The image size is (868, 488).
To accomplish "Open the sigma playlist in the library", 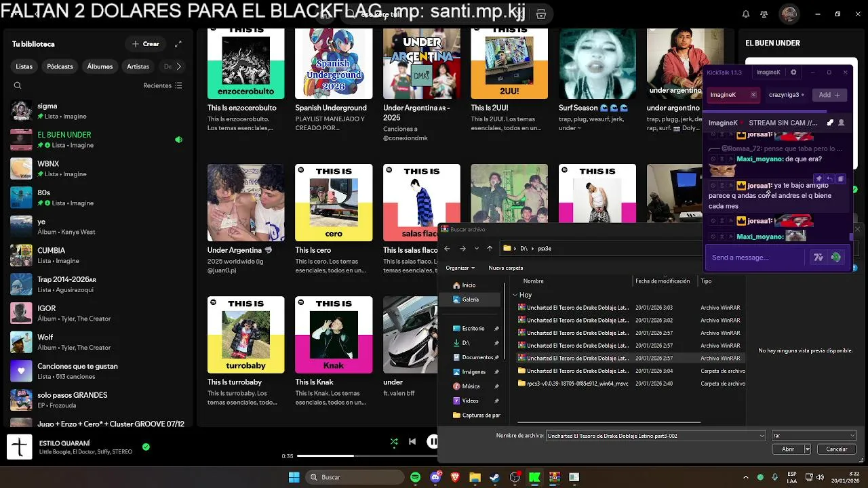I will pos(96,110).
